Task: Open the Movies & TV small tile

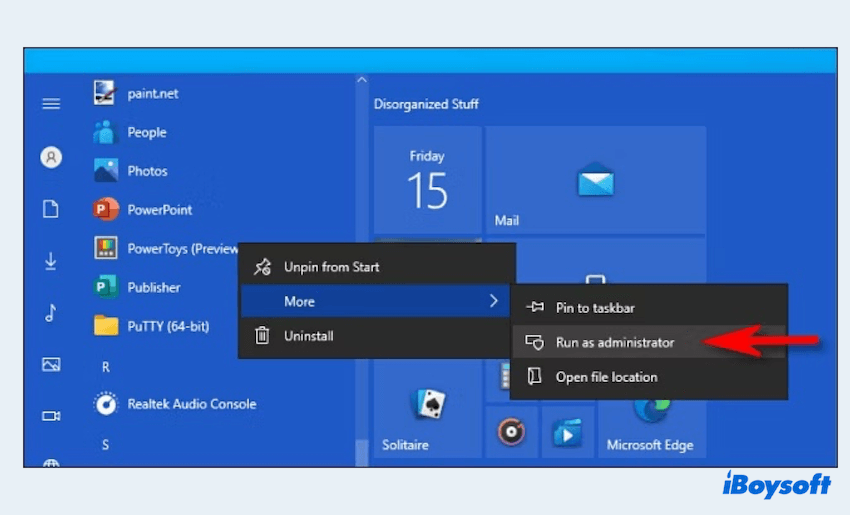Action: point(567,432)
